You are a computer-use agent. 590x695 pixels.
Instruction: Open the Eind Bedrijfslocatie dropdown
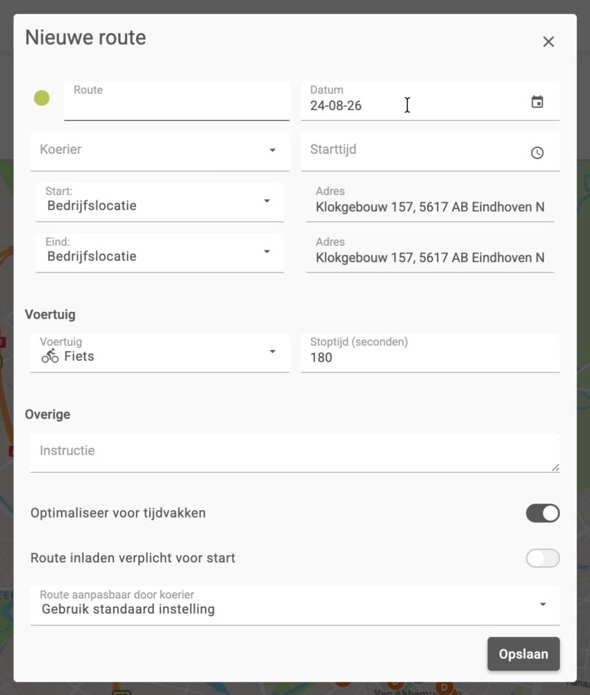point(160,253)
